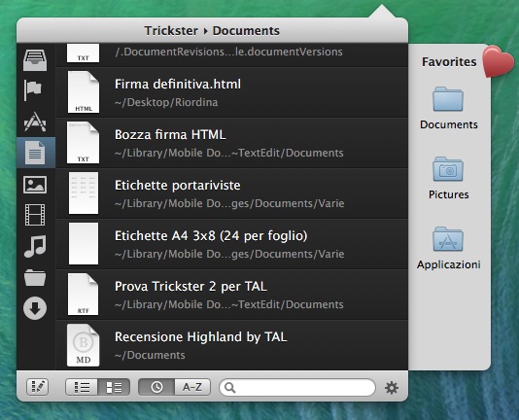The height and width of the screenshot is (420, 519).
Task: Select the Firma definitiva.html file
Action: [232, 92]
